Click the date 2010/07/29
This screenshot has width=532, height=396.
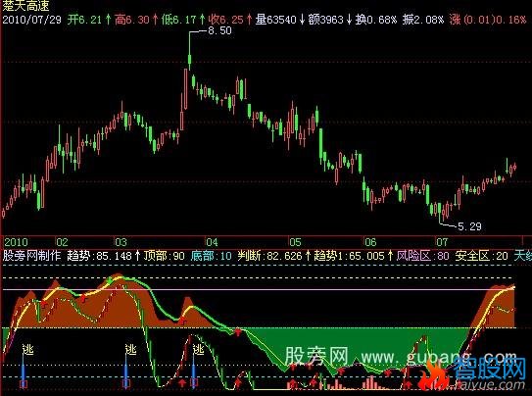[x=32, y=20]
